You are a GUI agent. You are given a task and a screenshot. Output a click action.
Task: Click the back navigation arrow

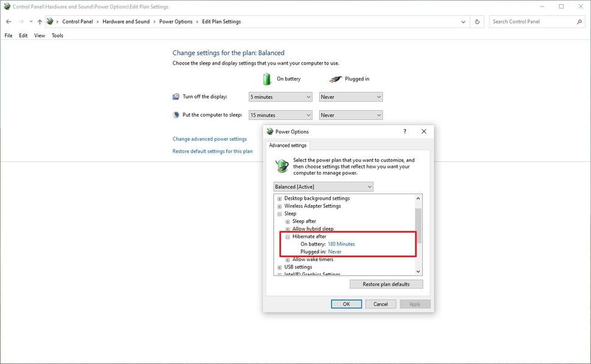click(9, 21)
